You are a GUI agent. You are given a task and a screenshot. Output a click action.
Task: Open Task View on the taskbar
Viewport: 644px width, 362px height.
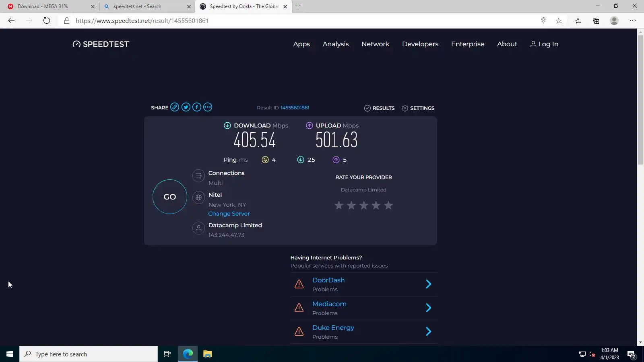click(x=167, y=354)
